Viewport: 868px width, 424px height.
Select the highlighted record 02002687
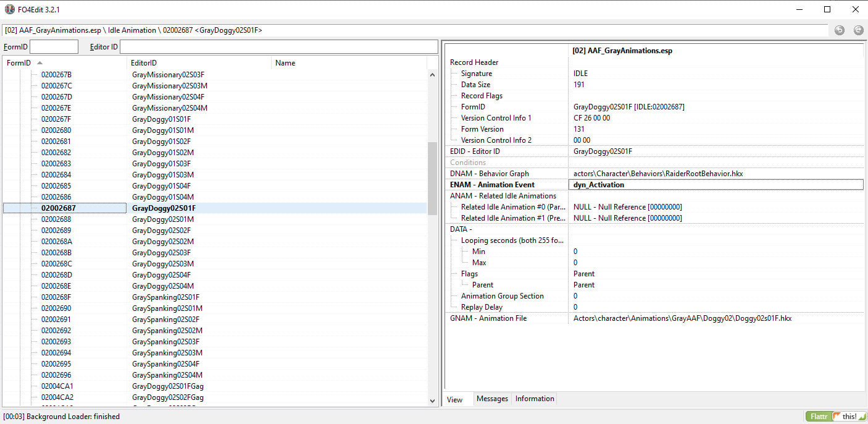(215, 208)
